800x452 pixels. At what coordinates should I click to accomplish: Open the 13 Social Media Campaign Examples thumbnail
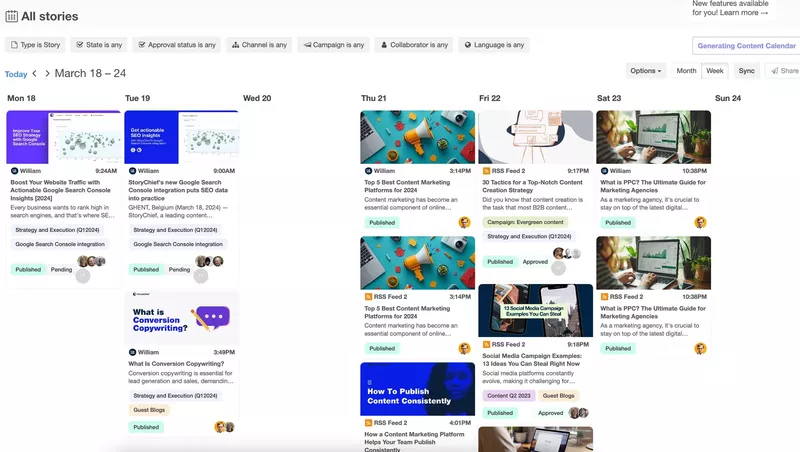click(535, 311)
